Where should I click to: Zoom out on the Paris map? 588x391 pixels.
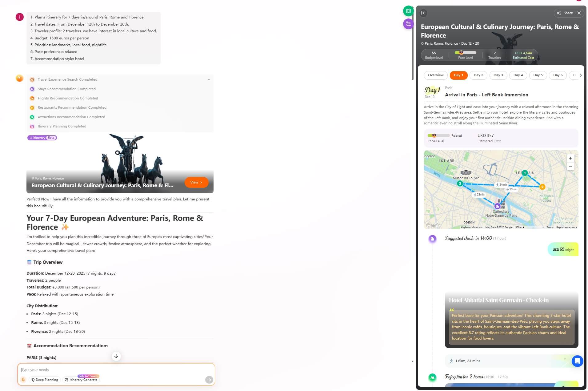coord(570,166)
